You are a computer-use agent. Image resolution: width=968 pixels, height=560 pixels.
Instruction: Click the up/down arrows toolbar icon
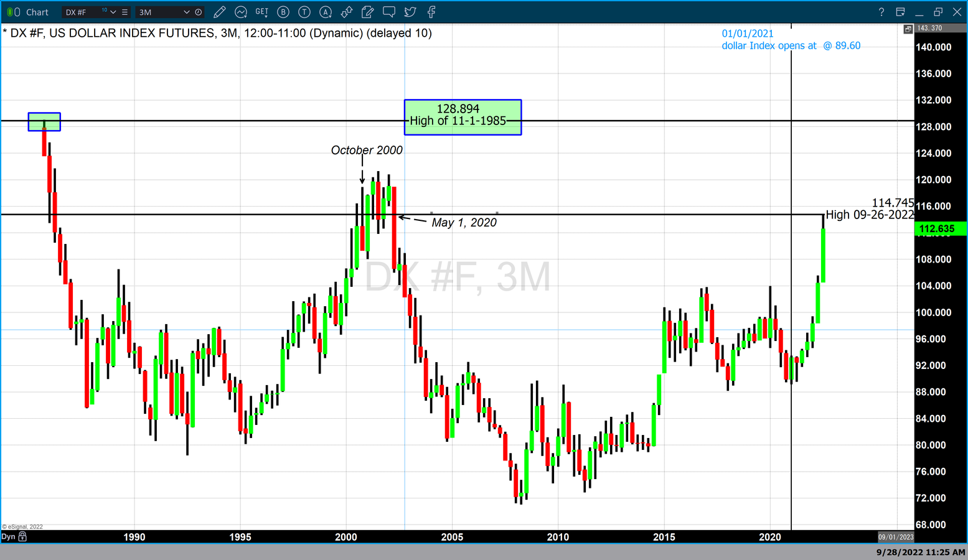347,12
